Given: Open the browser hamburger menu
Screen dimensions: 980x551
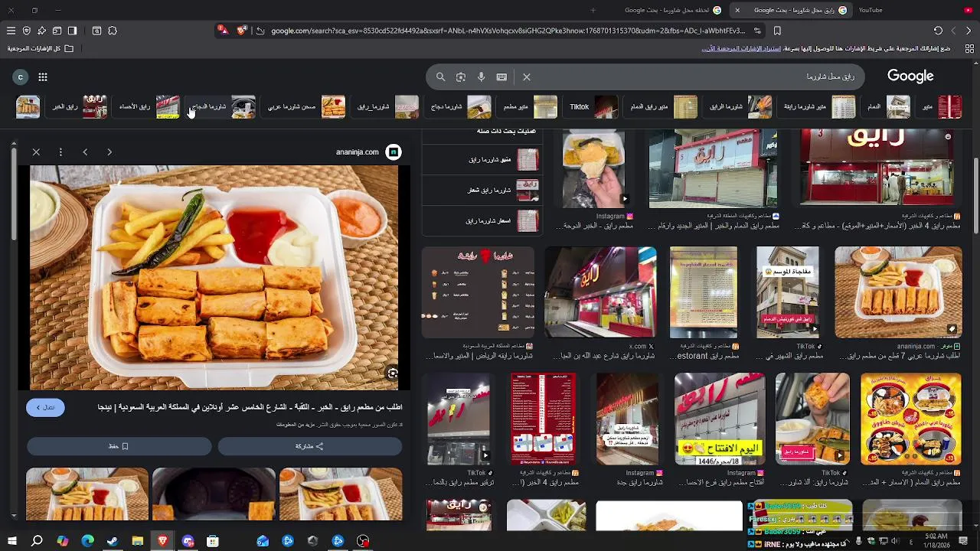Looking at the screenshot, I should (11, 31).
